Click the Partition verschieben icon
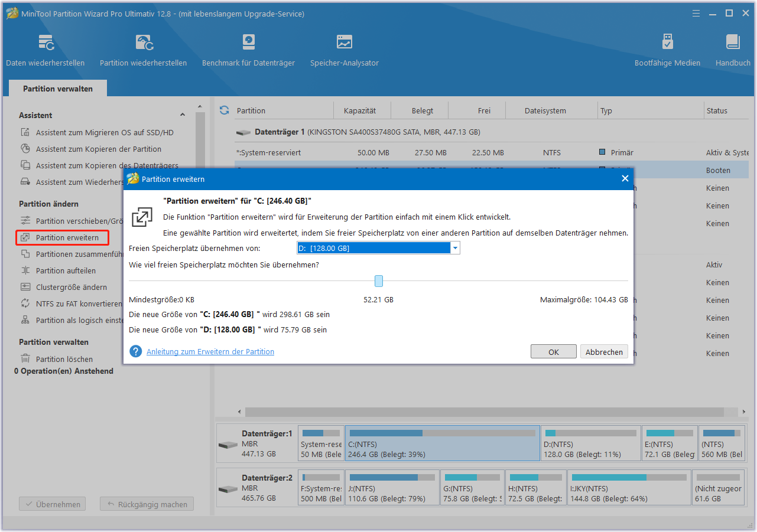The height and width of the screenshot is (532, 757). pyautogui.click(x=25, y=221)
